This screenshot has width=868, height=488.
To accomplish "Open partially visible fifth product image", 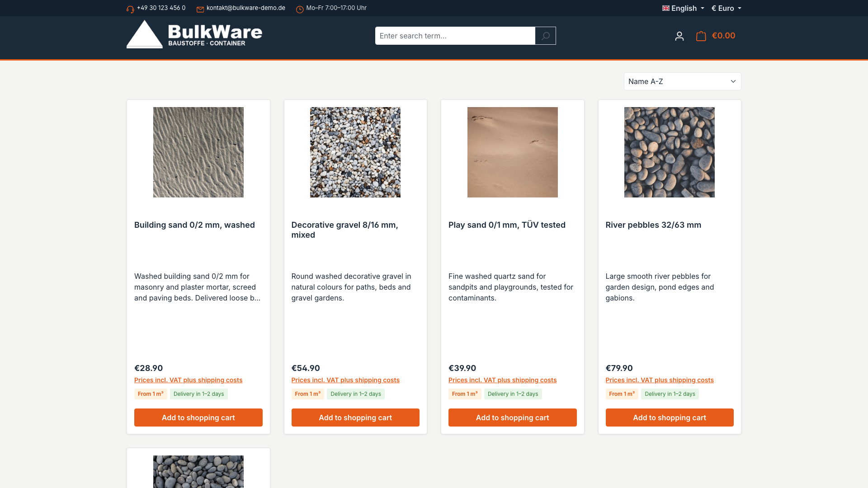I will pyautogui.click(x=198, y=472).
